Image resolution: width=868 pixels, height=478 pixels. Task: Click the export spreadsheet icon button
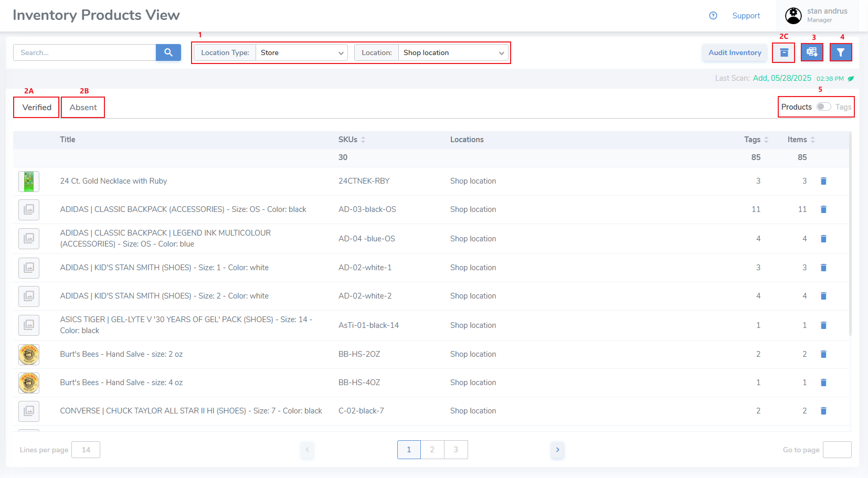pos(812,52)
